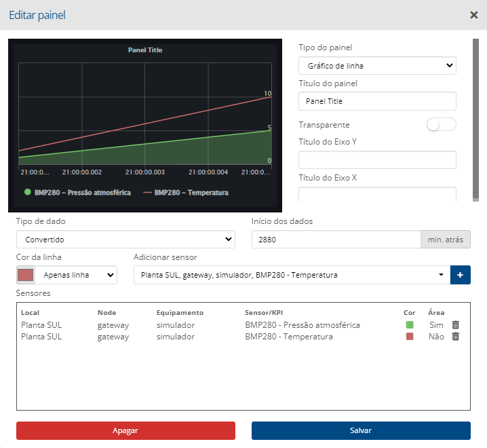Click the Título do Eixo Y field
Image resolution: width=487 pixels, height=448 pixels.
[377, 160]
